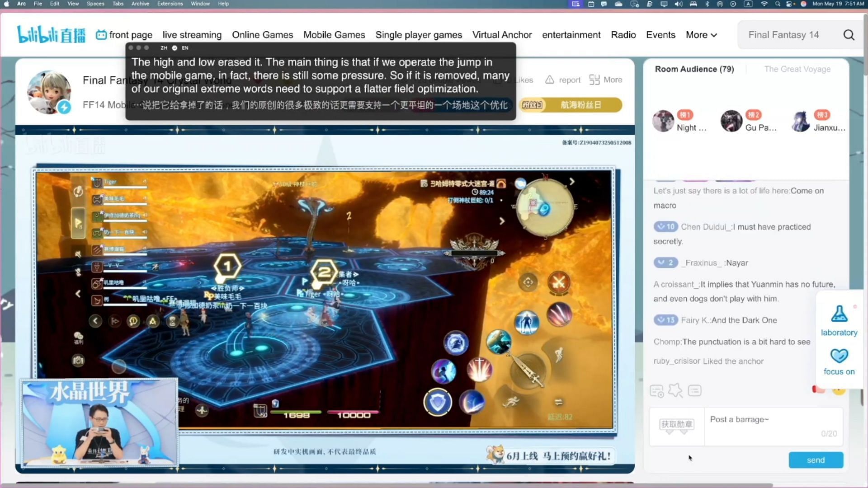The height and width of the screenshot is (488, 868).
Task: Click the star effects icon below chat
Action: click(675, 390)
